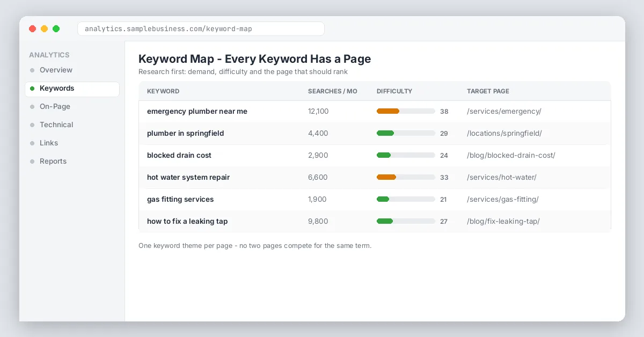Screen dimensions: 644x337
Task: Sort by the DIFFICULTY column header
Action: point(394,91)
